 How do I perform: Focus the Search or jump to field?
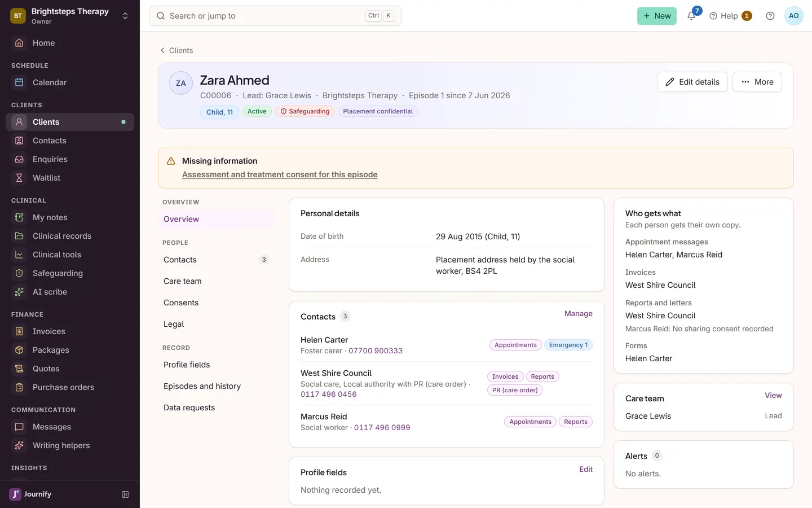tap(275, 16)
